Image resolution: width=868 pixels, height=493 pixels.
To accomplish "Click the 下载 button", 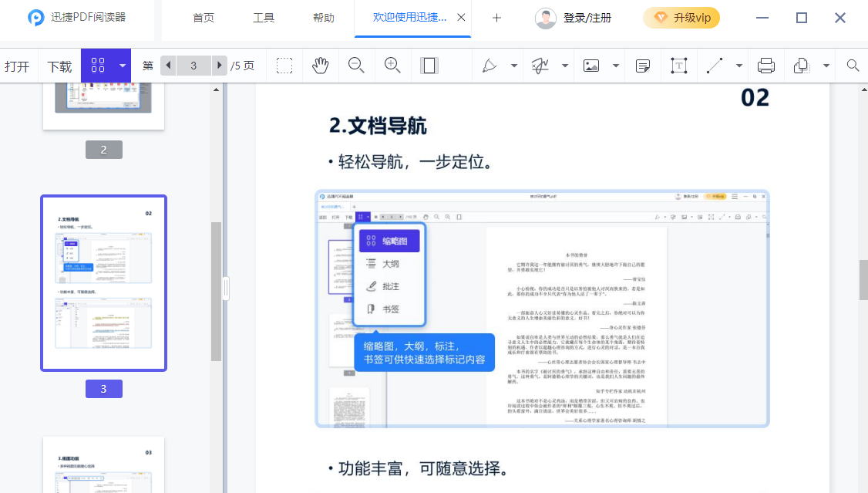I will [x=59, y=66].
